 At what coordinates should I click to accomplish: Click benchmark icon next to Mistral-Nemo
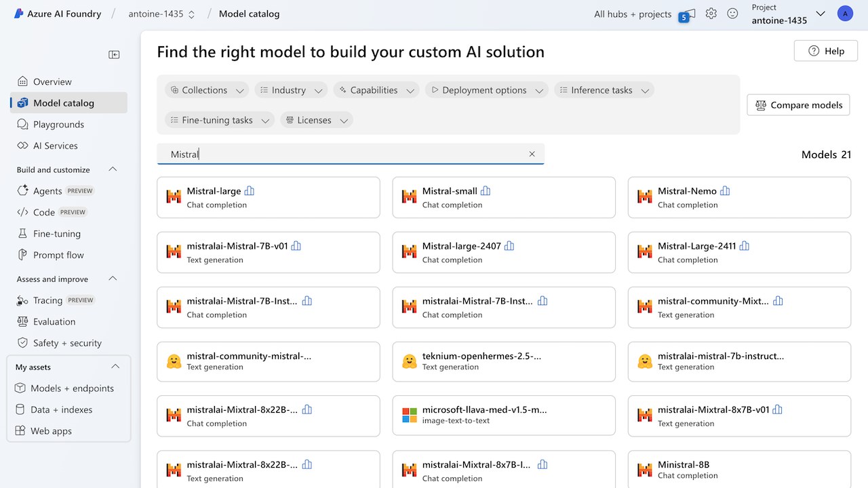point(725,191)
